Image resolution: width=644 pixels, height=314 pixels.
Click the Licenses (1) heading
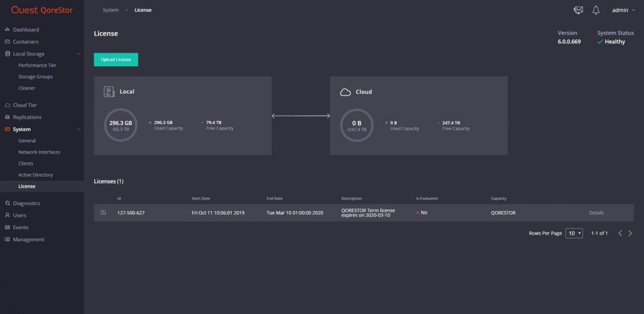click(x=109, y=181)
